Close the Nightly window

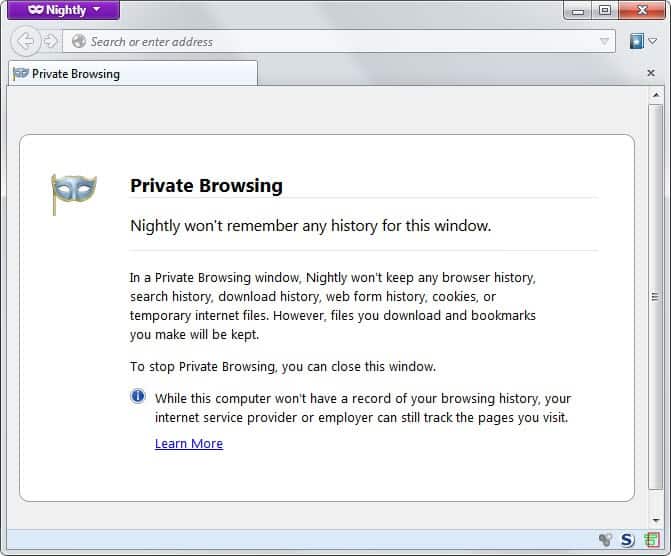click(x=641, y=10)
